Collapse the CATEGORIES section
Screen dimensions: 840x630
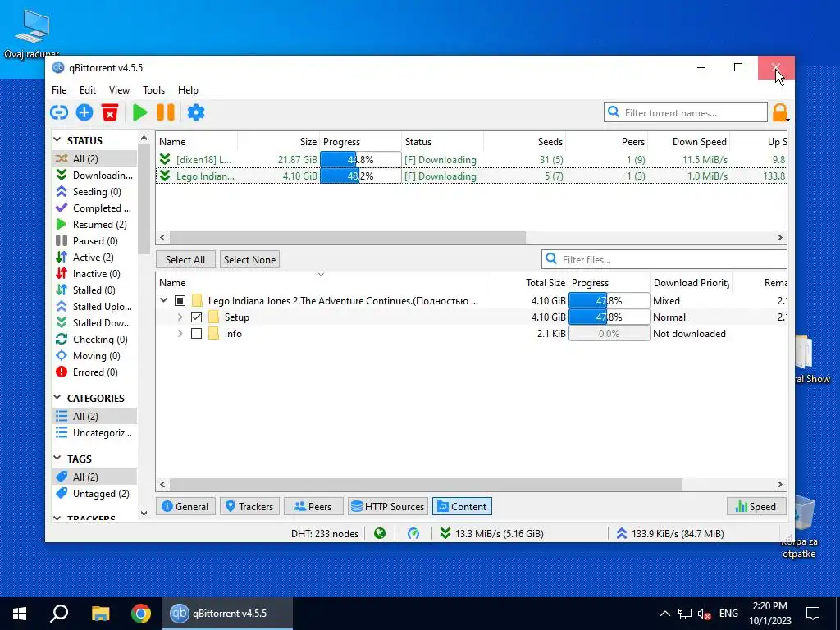[x=57, y=398]
